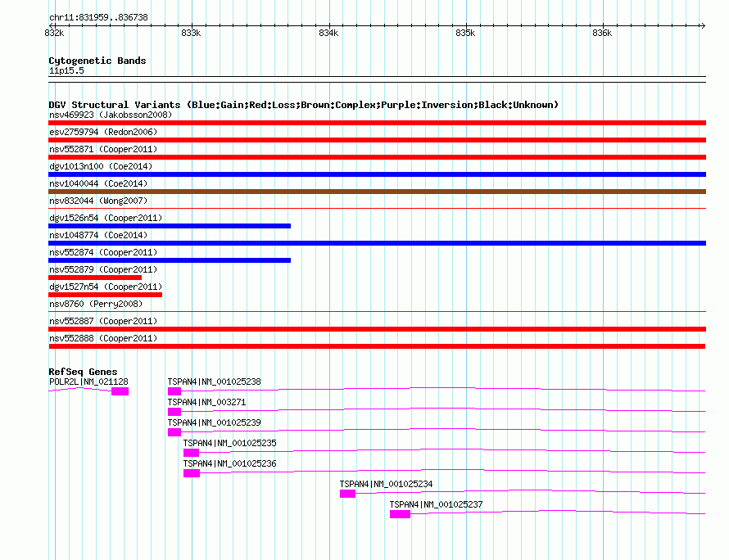
Task: Open the dgv1013n100 (Coe2014) label
Action: (x=101, y=166)
